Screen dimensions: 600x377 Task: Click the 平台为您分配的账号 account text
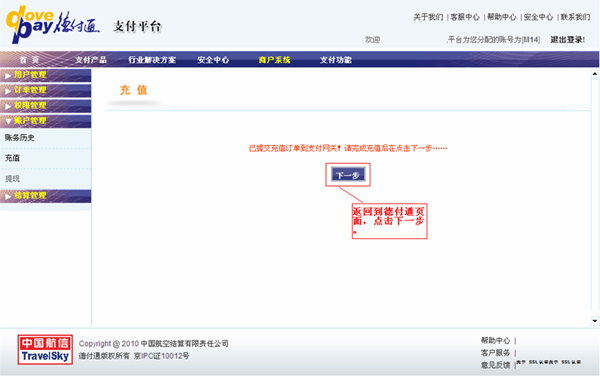(x=493, y=39)
